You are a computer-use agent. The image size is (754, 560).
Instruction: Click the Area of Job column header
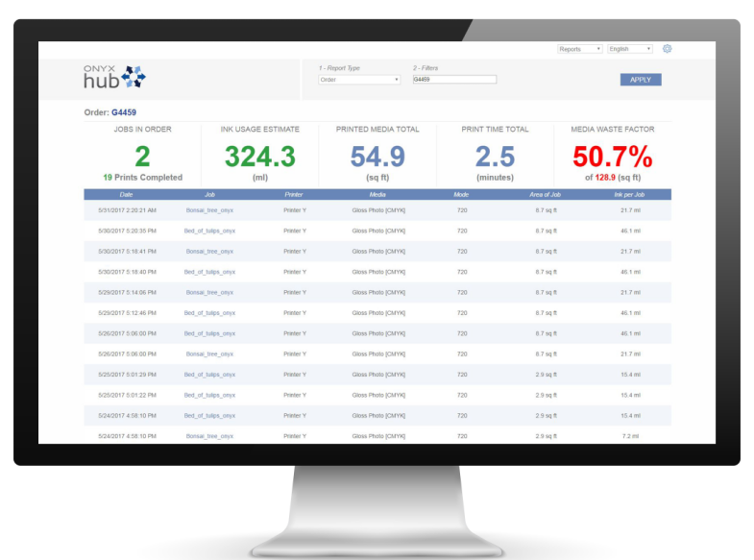click(x=546, y=194)
